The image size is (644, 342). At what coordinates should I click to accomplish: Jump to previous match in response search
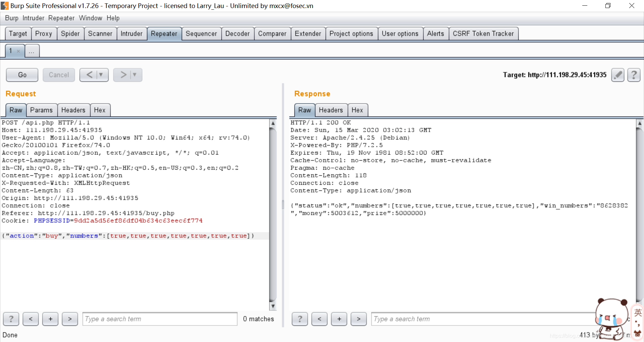pyautogui.click(x=319, y=319)
